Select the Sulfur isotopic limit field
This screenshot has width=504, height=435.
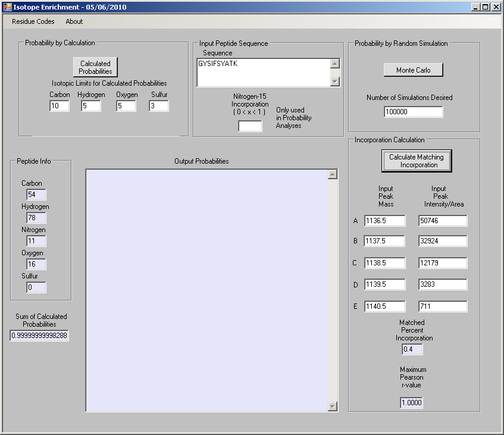pos(159,106)
